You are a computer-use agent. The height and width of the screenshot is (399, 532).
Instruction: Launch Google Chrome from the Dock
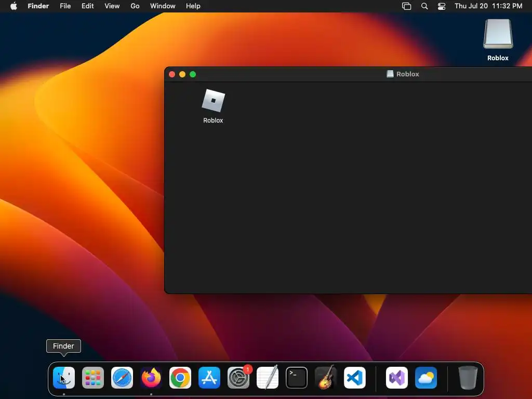(x=180, y=378)
